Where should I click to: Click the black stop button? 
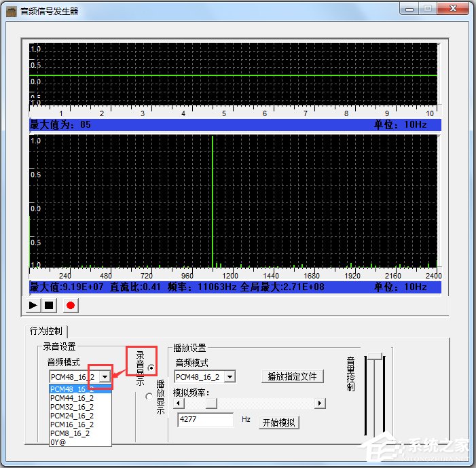[49, 305]
